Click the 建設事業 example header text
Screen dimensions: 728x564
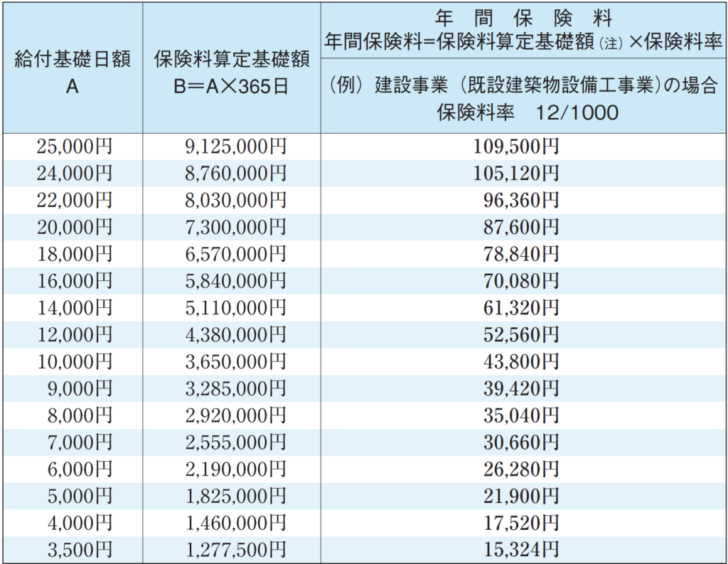pos(523,85)
